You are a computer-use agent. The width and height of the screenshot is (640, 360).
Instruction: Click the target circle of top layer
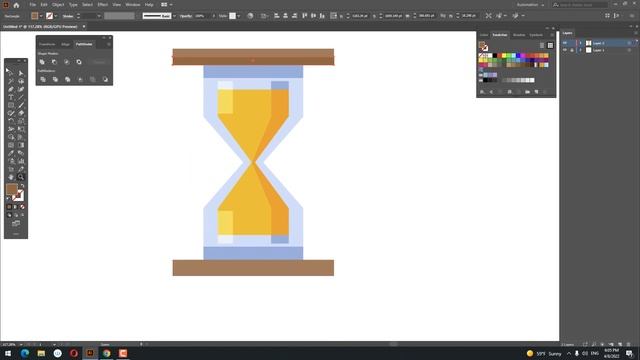tap(629, 43)
